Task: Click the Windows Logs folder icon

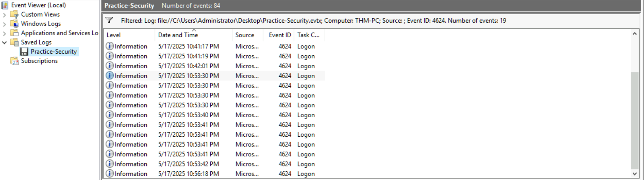Action: [x=15, y=24]
